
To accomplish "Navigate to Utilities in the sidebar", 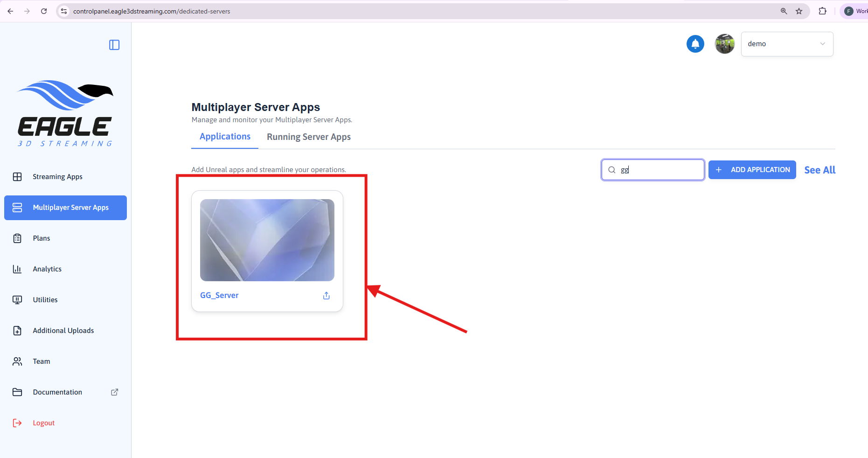I will click(x=45, y=300).
